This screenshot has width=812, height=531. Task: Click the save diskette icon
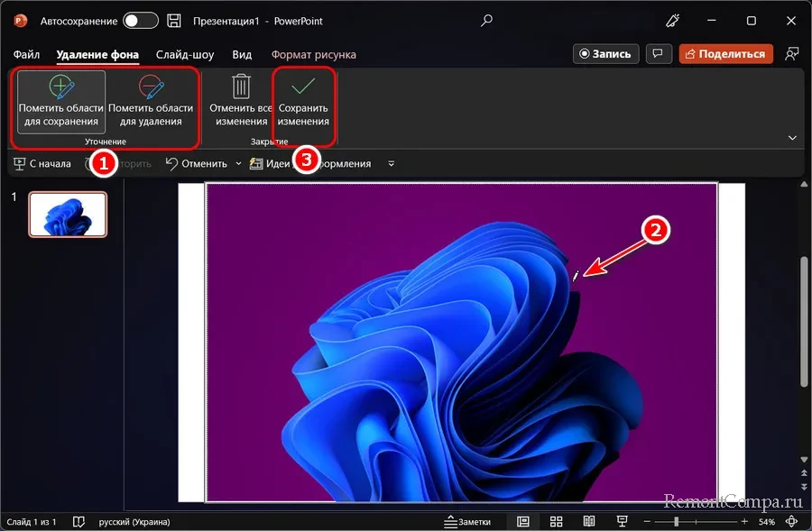pyautogui.click(x=174, y=21)
